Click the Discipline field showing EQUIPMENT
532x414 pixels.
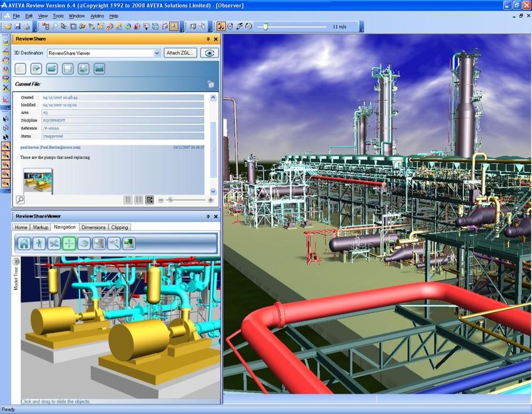(123, 120)
